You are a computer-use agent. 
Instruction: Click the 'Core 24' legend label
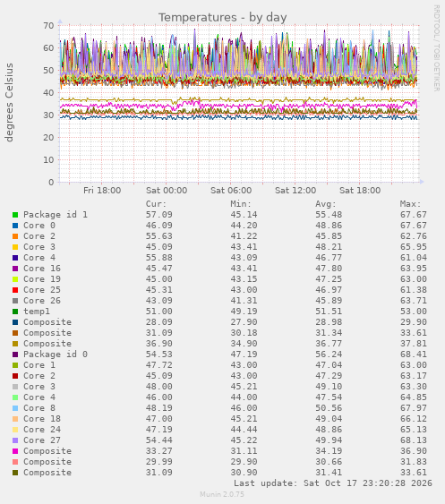[x=42, y=430]
